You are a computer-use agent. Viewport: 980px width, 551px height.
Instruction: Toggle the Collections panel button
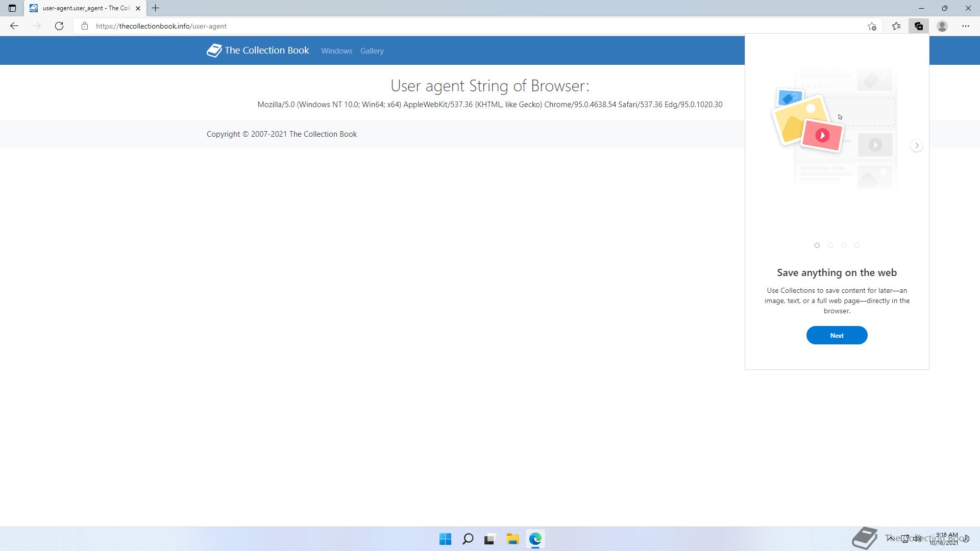(919, 26)
